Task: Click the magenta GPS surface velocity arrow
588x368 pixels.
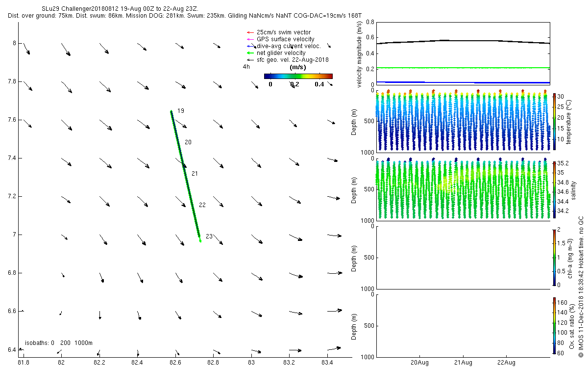Action: (249, 39)
